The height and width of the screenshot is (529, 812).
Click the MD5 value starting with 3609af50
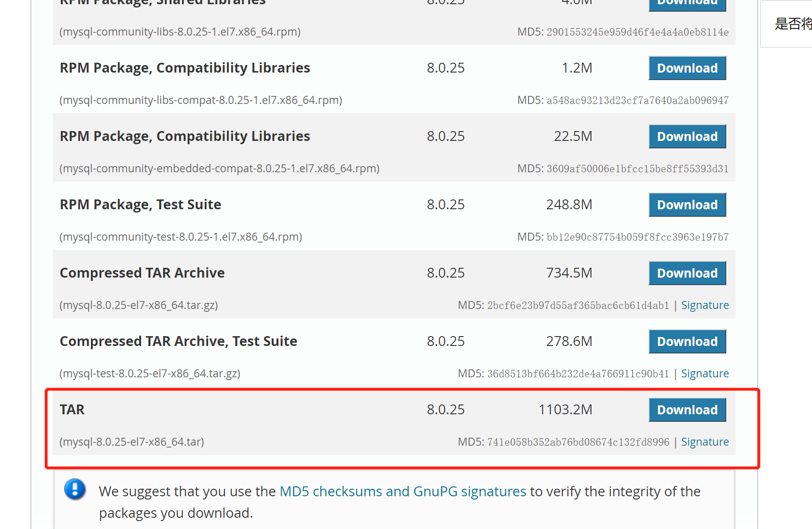pyautogui.click(x=638, y=169)
